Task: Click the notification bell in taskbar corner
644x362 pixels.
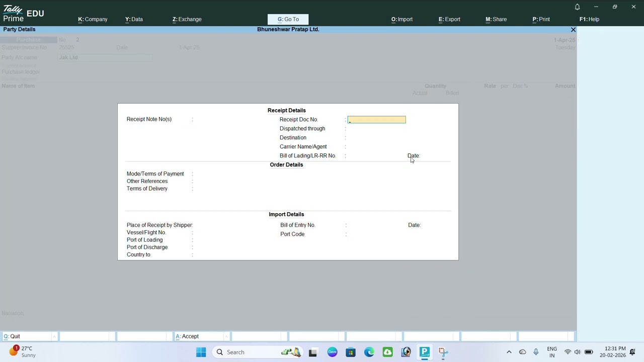Action: pos(632,352)
